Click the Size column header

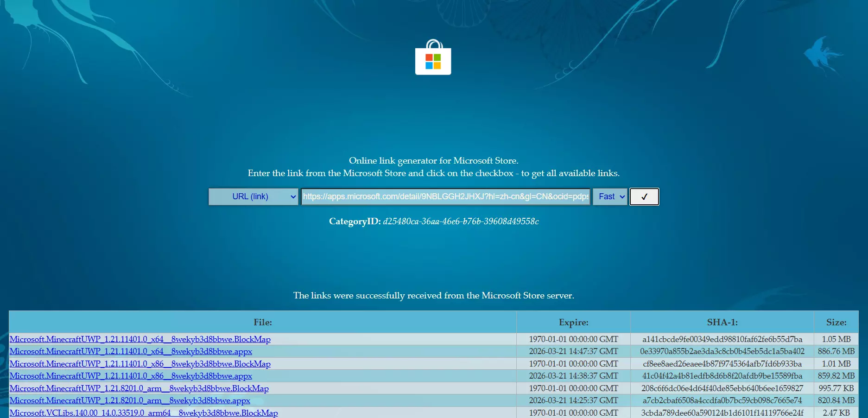click(x=836, y=322)
